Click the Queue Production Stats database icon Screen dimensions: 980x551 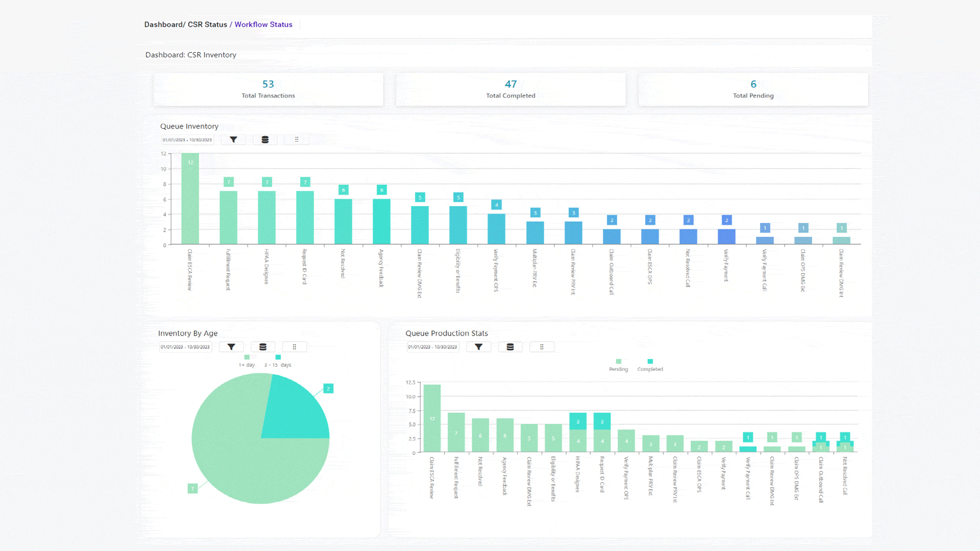coord(510,347)
